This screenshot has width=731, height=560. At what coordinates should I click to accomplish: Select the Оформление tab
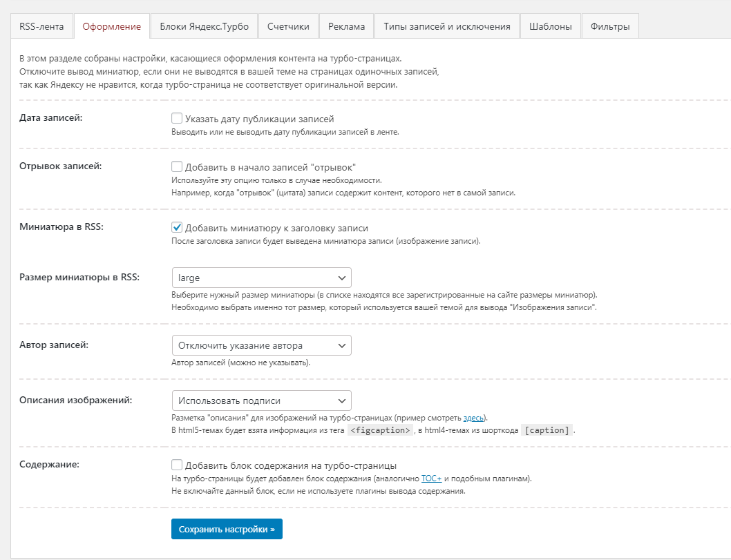click(111, 27)
